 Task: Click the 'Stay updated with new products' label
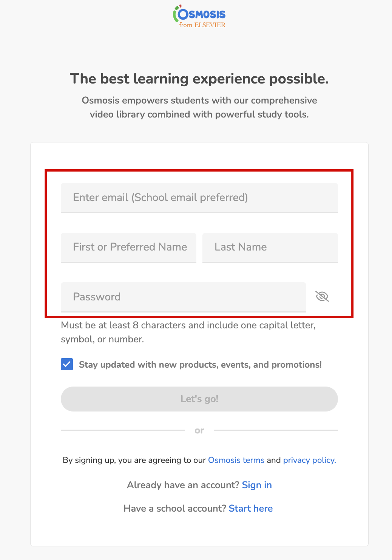coord(200,365)
